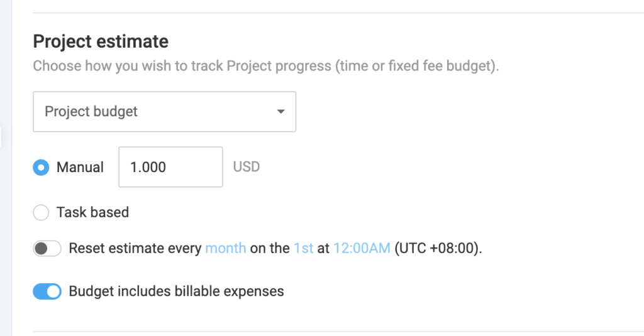Enable the Reset estimate toggle switch
Image resolution: width=644 pixels, height=336 pixels.
tap(47, 248)
